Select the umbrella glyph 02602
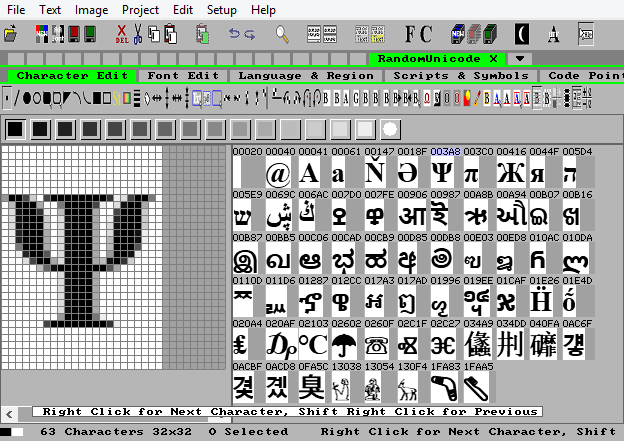 tap(344, 345)
